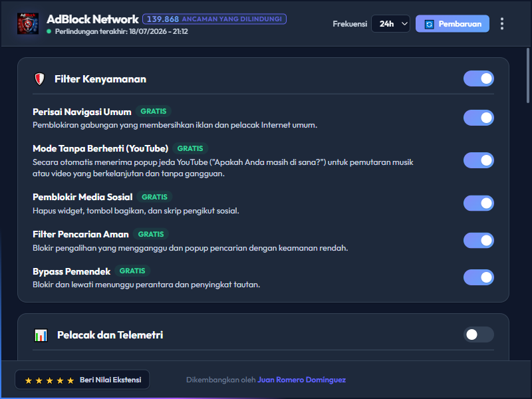Viewport: 532px width, 399px height.
Task: Click the Frekuensi label text
Action: coord(350,24)
